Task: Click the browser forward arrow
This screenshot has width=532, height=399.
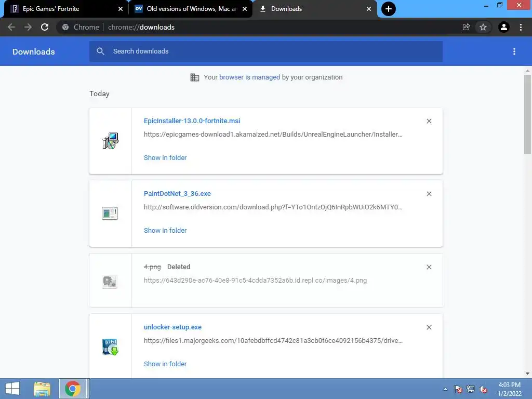Action: pyautogui.click(x=28, y=27)
